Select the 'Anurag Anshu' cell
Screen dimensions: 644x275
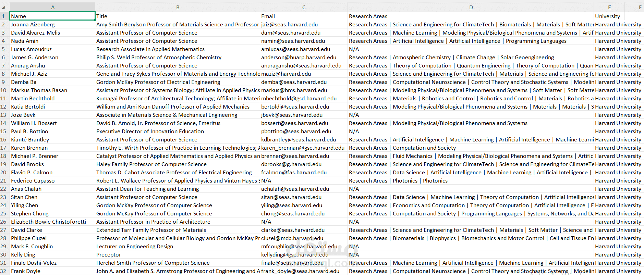[52, 65]
